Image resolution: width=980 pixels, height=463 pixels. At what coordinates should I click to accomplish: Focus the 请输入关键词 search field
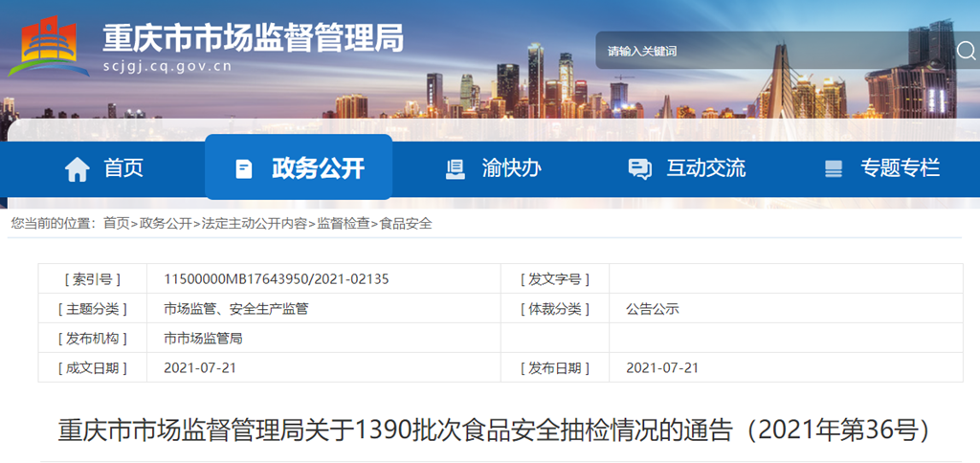[x=766, y=51]
